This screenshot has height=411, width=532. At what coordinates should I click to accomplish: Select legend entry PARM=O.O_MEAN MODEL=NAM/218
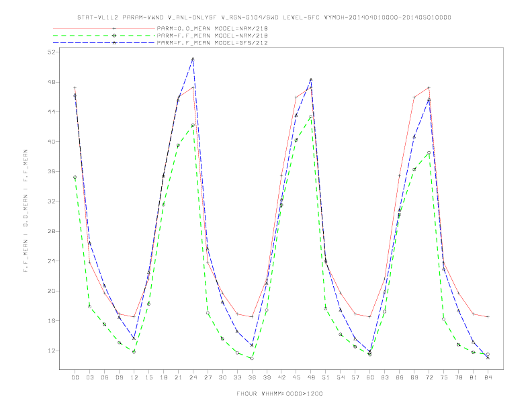[212, 28]
